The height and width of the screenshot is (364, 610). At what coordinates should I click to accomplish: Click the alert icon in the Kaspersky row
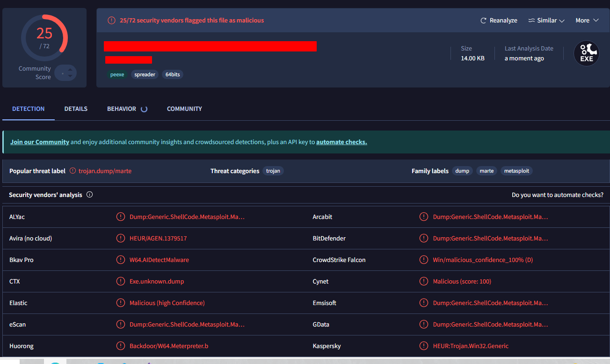(424, 346)
